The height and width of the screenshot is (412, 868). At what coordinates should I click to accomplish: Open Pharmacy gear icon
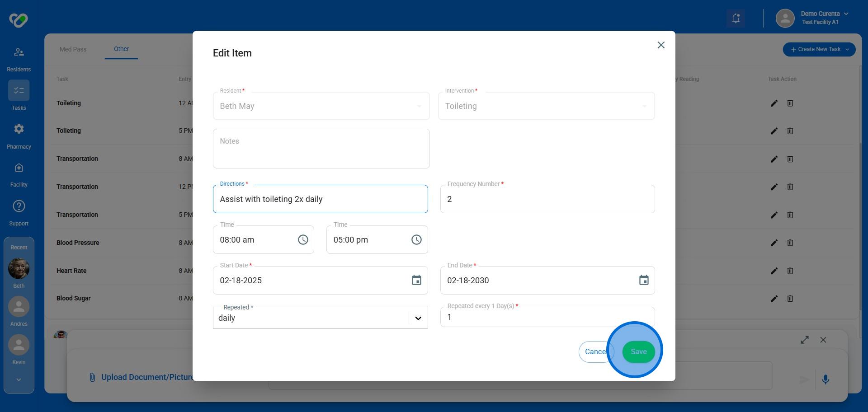pyautogui.click(x=19, y=129)
